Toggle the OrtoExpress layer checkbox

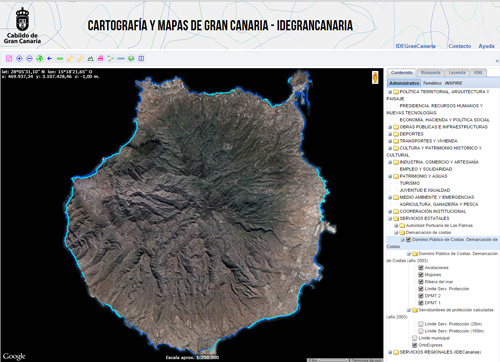pyautogui.click(x=415, y=345)
